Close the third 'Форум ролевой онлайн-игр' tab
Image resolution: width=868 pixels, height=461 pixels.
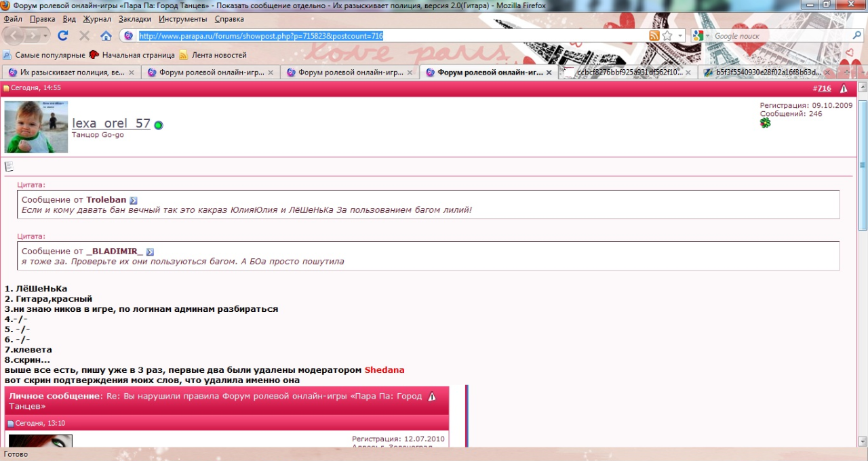(x=410, y=73)
